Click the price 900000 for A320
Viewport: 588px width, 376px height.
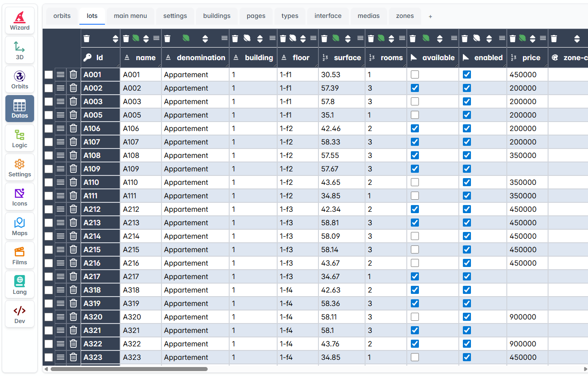pyautogui.click(x=523, y=317)
